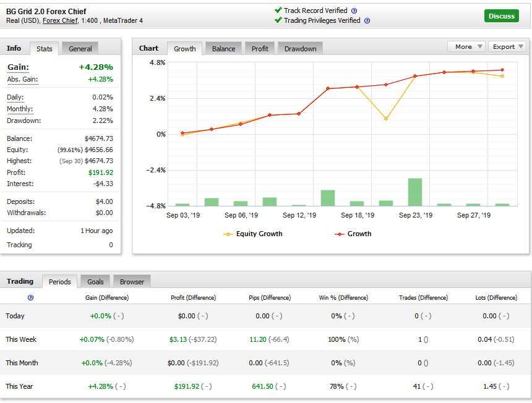Click the Abs. Gain label
This screenshot has height=403, width=532.
pos(22,80)
